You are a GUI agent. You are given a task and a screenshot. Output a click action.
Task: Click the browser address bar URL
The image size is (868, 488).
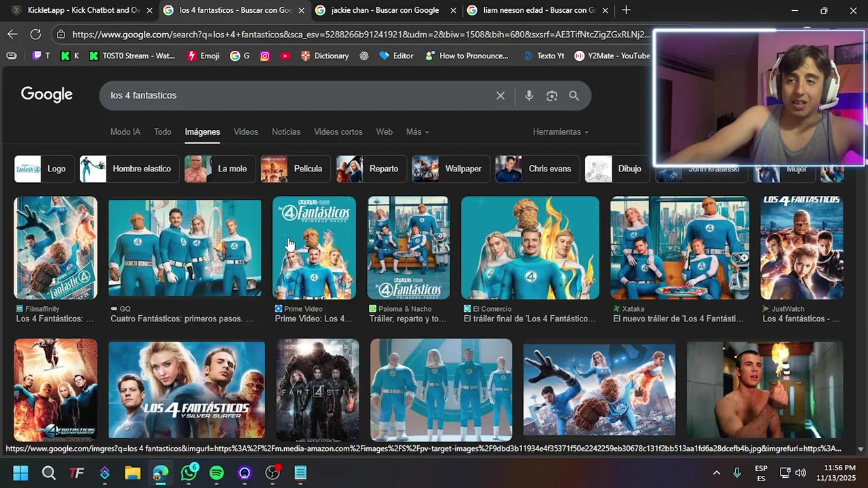point(361,34)
